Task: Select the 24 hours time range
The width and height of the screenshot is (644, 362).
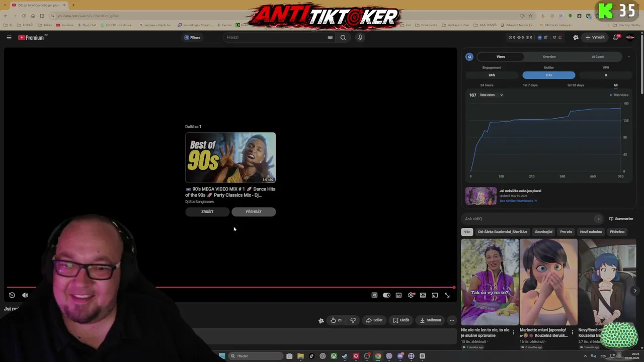Action: [487, 85]
